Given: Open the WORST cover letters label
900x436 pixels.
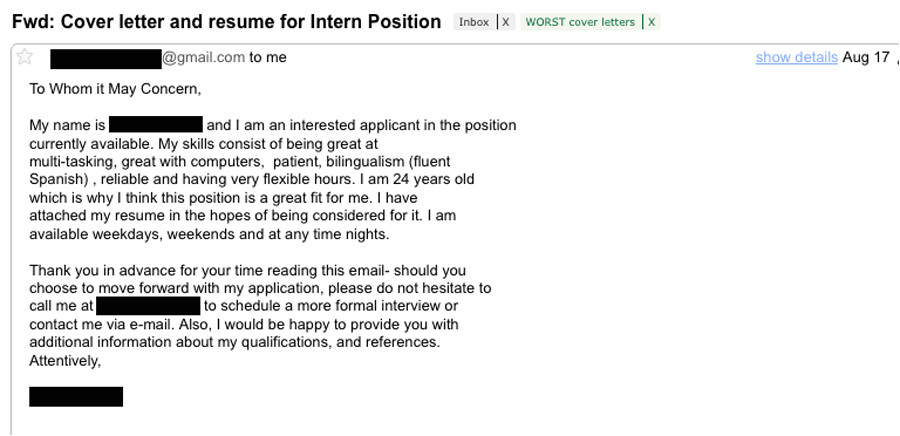Looking at the screenshot, I should click(580, 22).
